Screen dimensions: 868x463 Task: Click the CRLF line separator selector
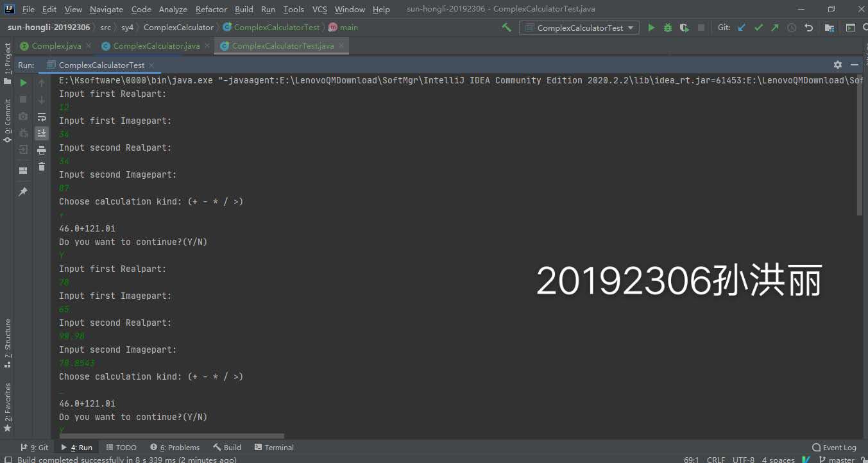(716, 459)
